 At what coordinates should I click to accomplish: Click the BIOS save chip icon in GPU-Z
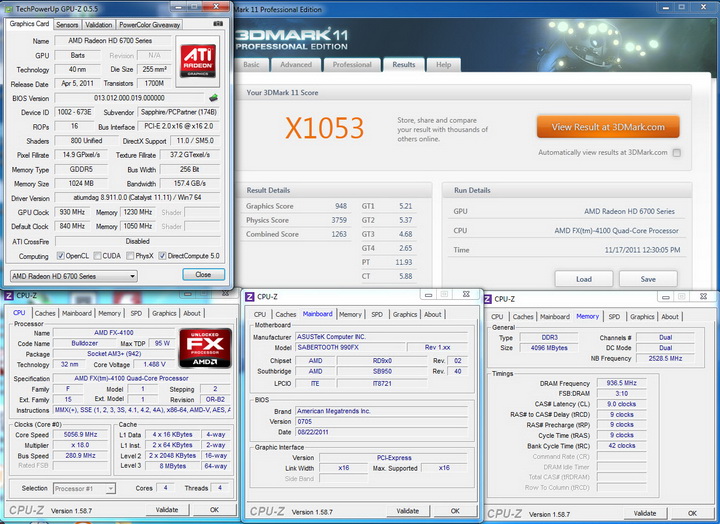tap(214, 98)
